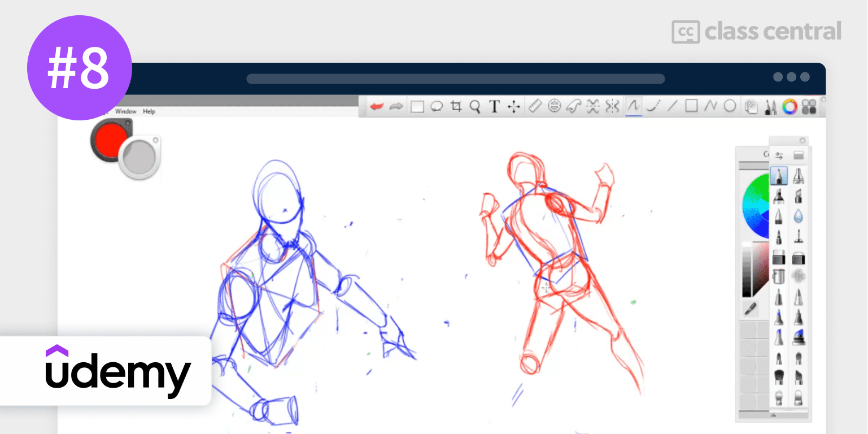Open the Brush Properties sliders icon
The width and height of the screenshot is (868, 434).
pos(779,155)
